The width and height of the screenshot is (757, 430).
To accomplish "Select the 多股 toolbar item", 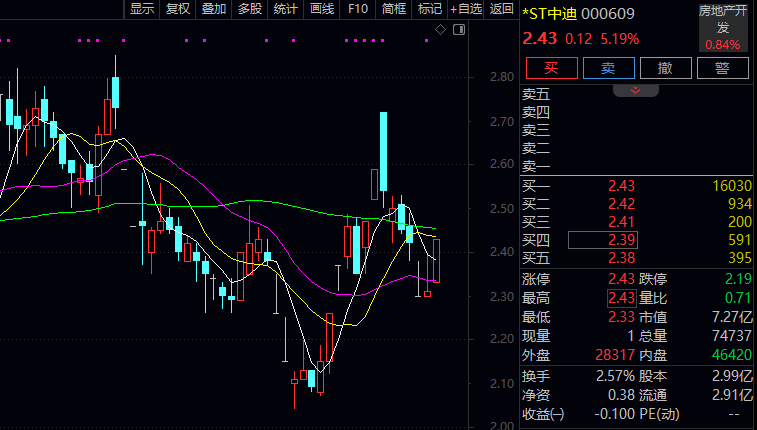I will (250, 9).
